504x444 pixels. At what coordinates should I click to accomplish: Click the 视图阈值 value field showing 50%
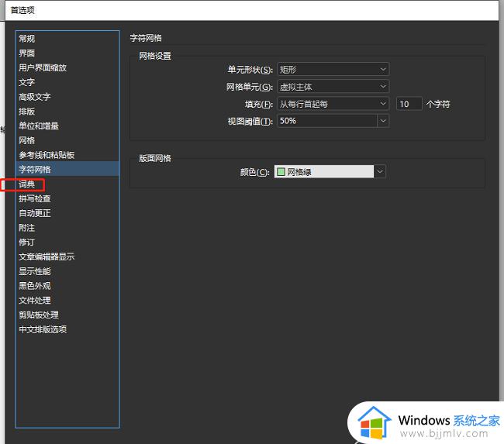pyautogui.click(x=327, y=121)
